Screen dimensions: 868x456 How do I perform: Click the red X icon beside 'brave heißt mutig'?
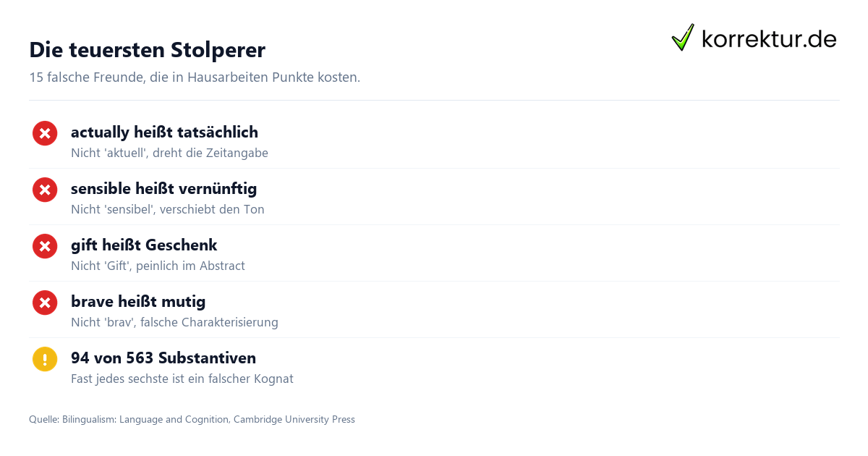(45, 303)
